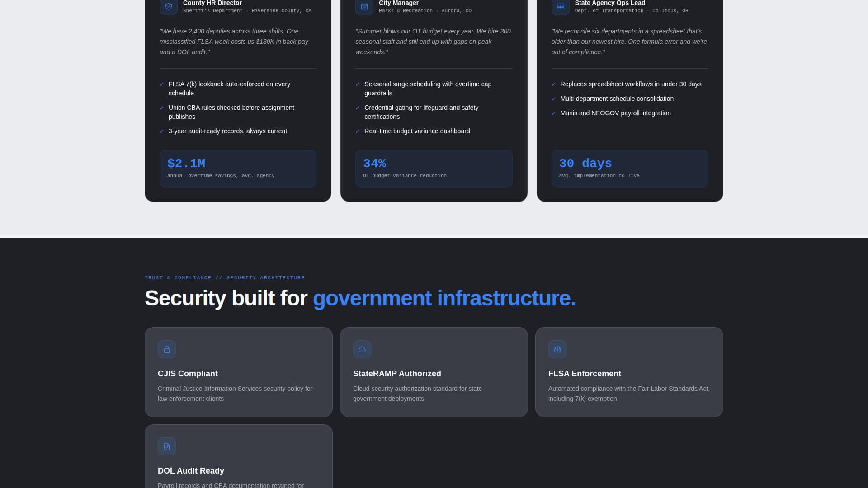Screen dimensions: 868x488
Task: Click '3-year audit-ready records, always current' text
Action: pyautogui.click(x=228, y=131)
